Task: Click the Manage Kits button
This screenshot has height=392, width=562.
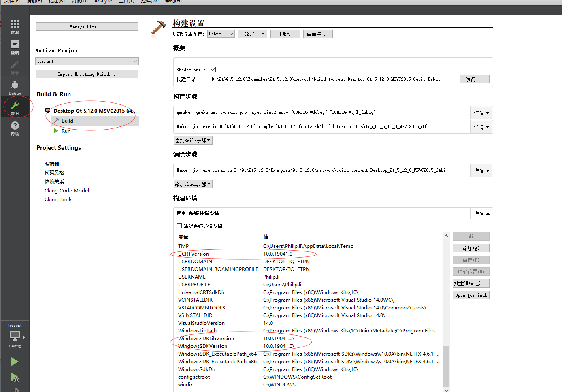Action: [87, 26]
